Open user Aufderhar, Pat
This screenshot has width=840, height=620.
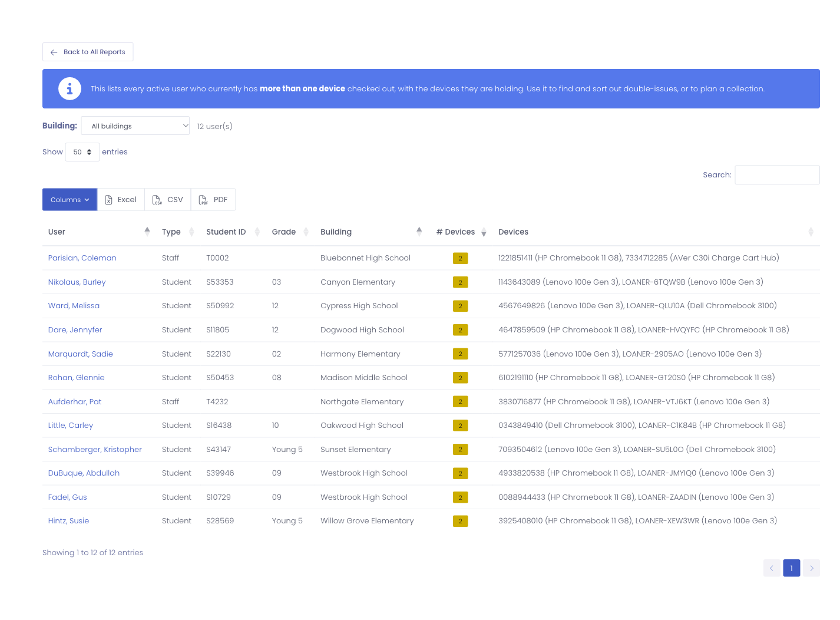point(75,402)
